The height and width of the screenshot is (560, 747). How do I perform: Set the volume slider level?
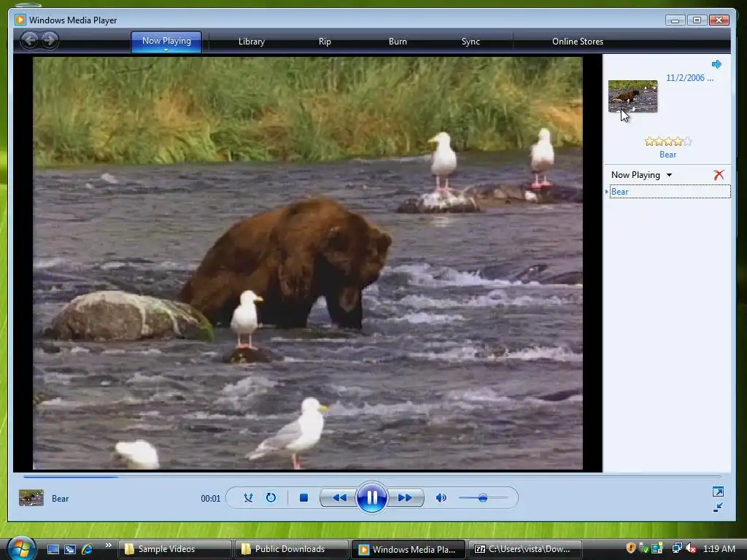483,497
